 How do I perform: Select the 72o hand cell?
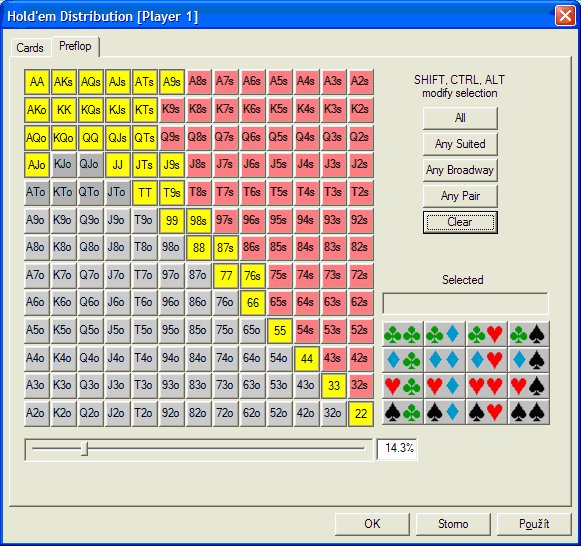tap(226, 413)
